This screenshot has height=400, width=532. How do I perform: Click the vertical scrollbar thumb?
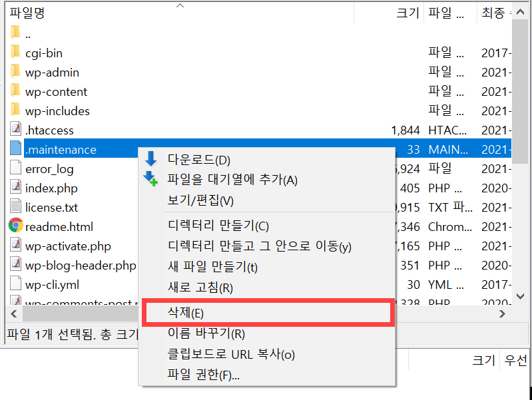[x=520, y=92]
